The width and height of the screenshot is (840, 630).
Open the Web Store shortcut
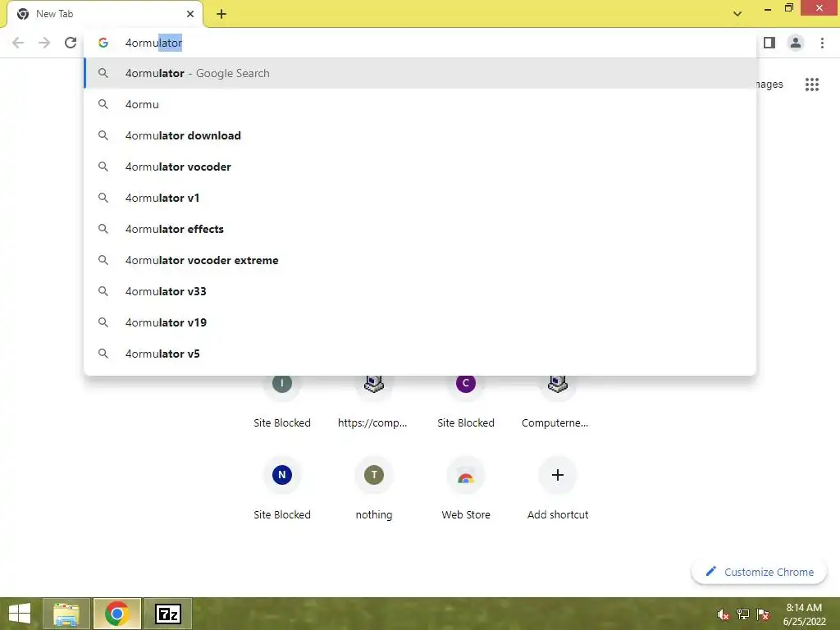coord(466,487)
